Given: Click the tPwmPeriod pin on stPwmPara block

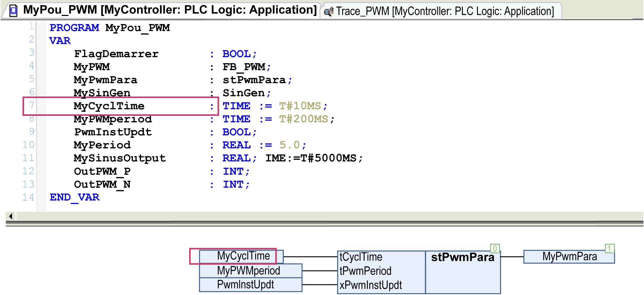Looking at the screenshot, I should [x=365, y=271].
